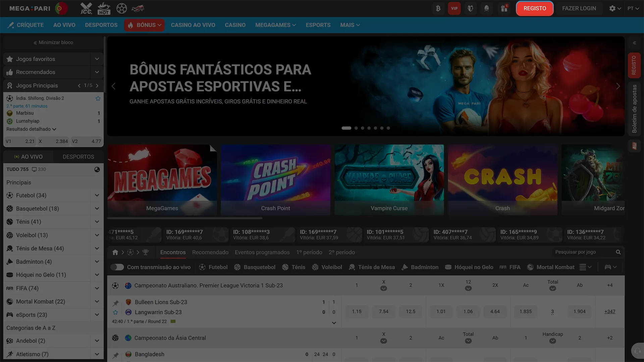Go to CASINO AO VIVO
Screen dimensions: 644x362
[x=193, y=25]
